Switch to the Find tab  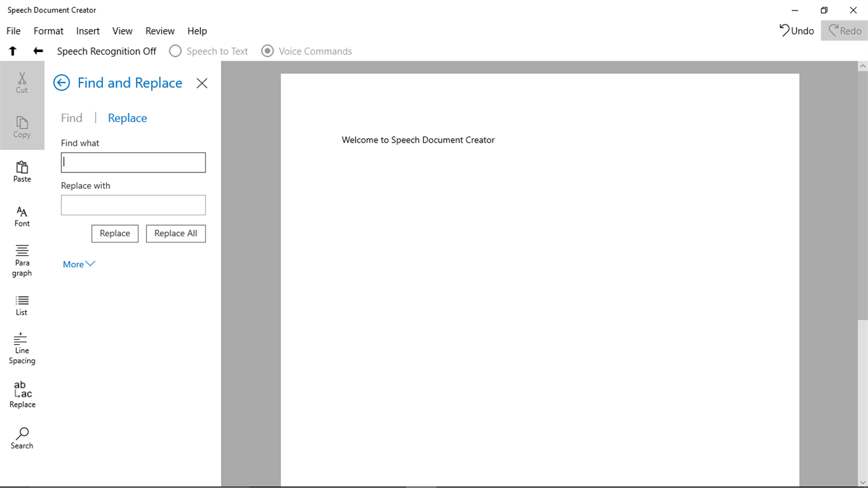71,118
